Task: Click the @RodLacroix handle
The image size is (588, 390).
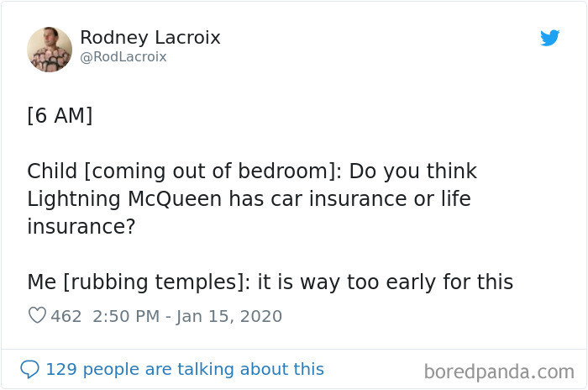Action: click(123, 57)
